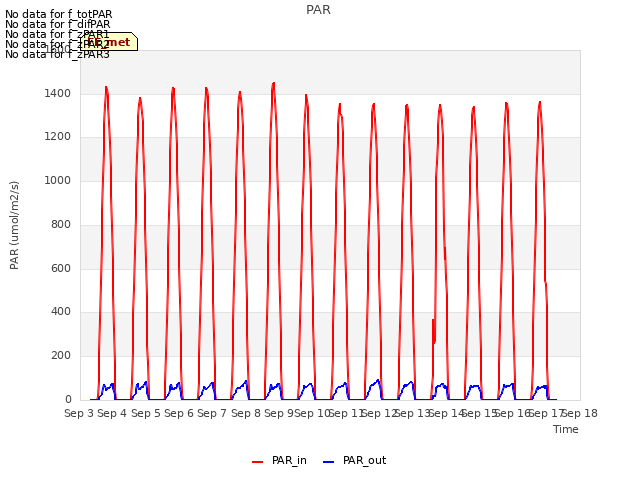Click the 'No data for f_totPAR' message
Image resolution: width=640 pixels, height=480 pixels.
58,14
